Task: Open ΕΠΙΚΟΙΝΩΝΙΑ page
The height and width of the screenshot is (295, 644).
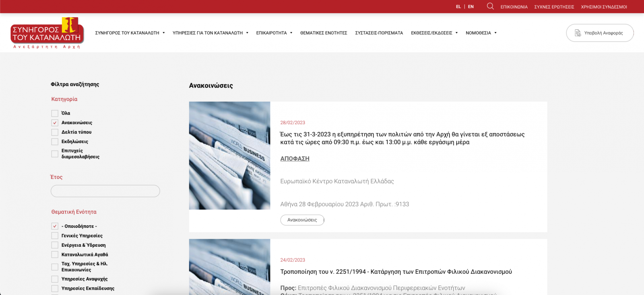Action: (x=514, y=7)
